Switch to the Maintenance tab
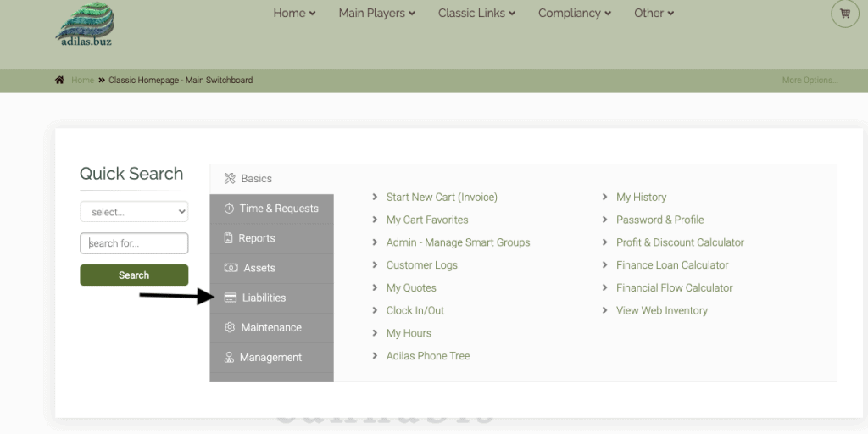 click(272, 328)
